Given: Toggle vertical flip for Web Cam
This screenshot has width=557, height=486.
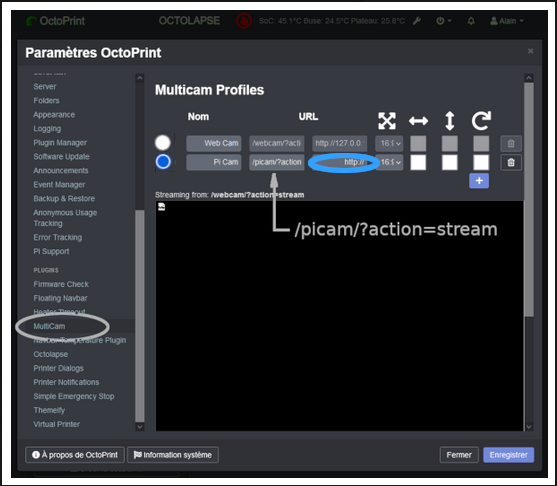Looking at the screenshot, I should coord(449,144).
